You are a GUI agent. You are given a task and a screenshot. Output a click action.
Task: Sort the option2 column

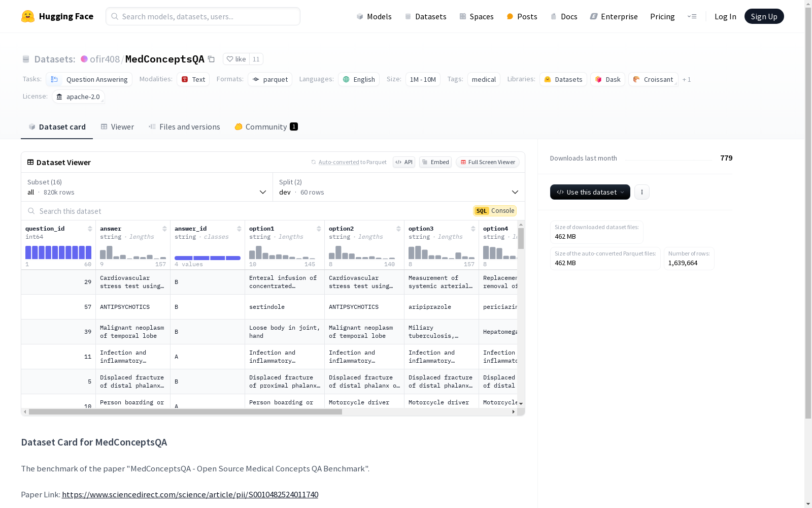398,229
